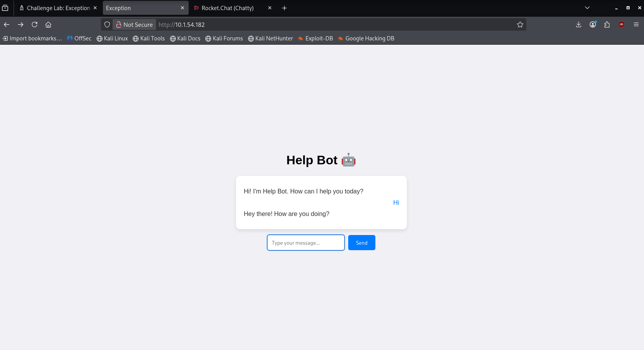Open Kali Tools bookmark
Screen dimensions: 644x350
point(149,38)
